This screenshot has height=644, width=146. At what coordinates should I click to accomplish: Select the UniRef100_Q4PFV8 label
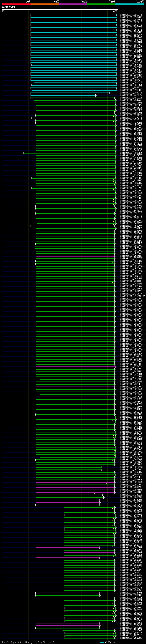click(131, 186)
